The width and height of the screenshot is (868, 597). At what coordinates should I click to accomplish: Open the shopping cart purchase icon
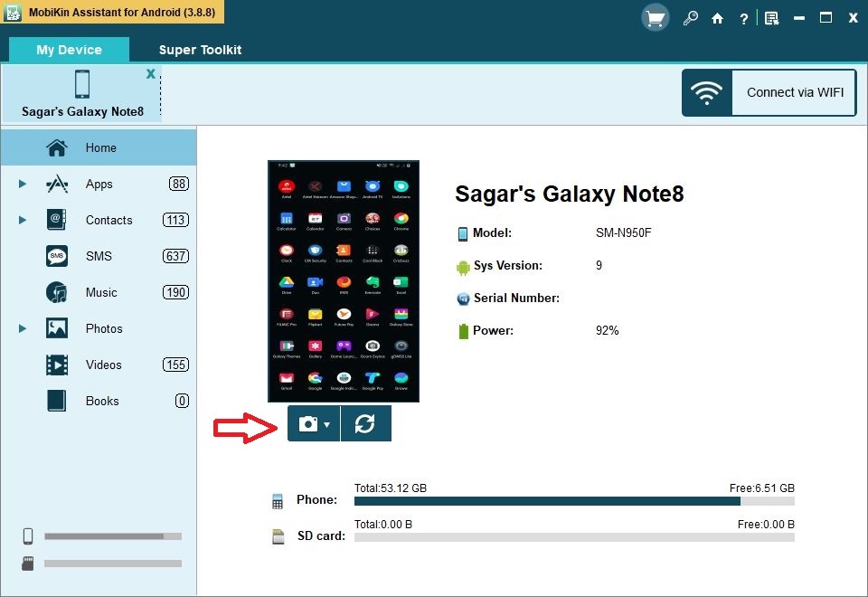655,18
